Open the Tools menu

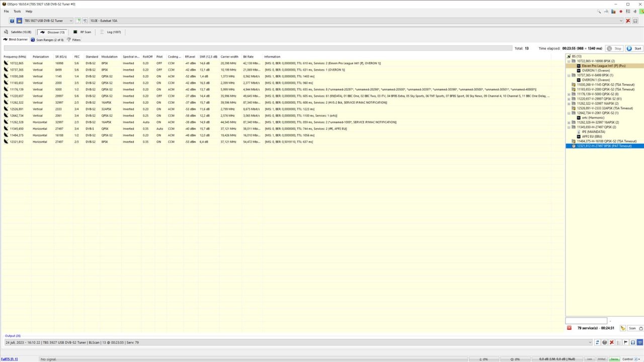pyautogui.click(x=17, y=11)
